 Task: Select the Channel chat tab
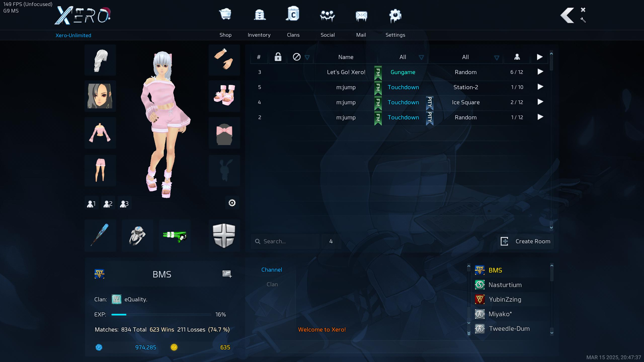(x=271, y=270)
